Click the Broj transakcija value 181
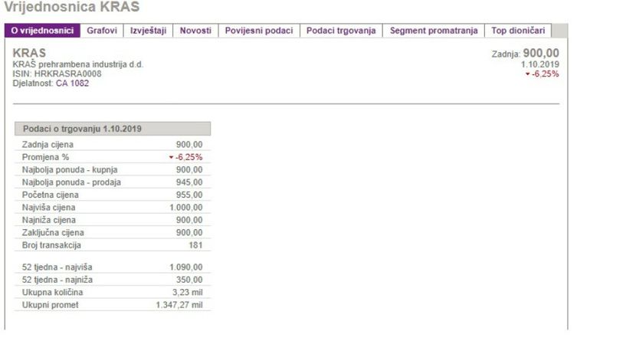The height and width of the screenshot is (364, 636). coord(195,245)
